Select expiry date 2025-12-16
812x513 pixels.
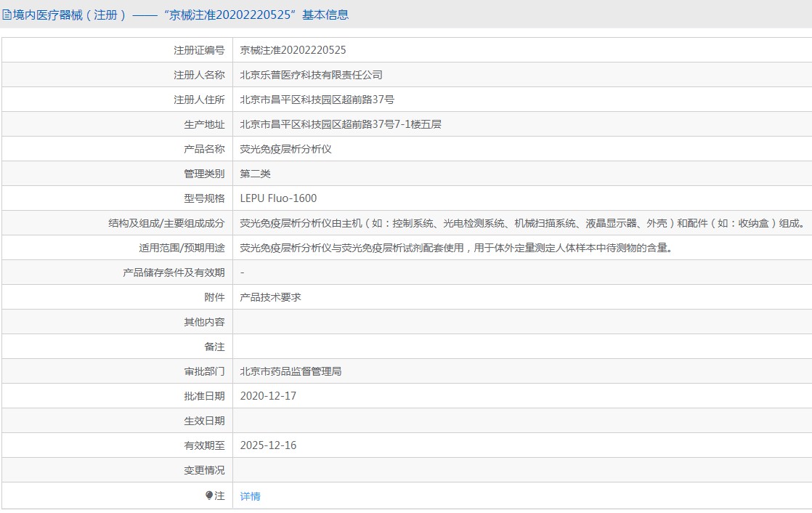tap(268, 445)
